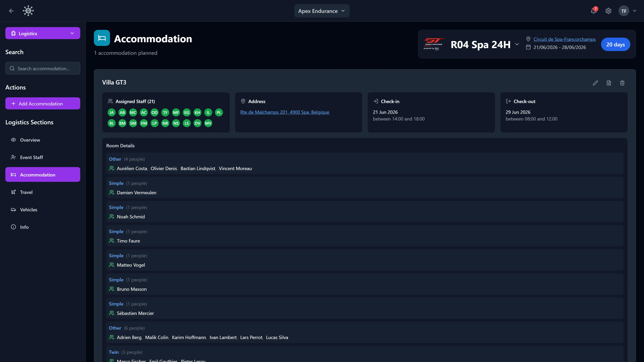Open the Vehicles section
This screenshot has height=362, width=644.
[43, 209]
